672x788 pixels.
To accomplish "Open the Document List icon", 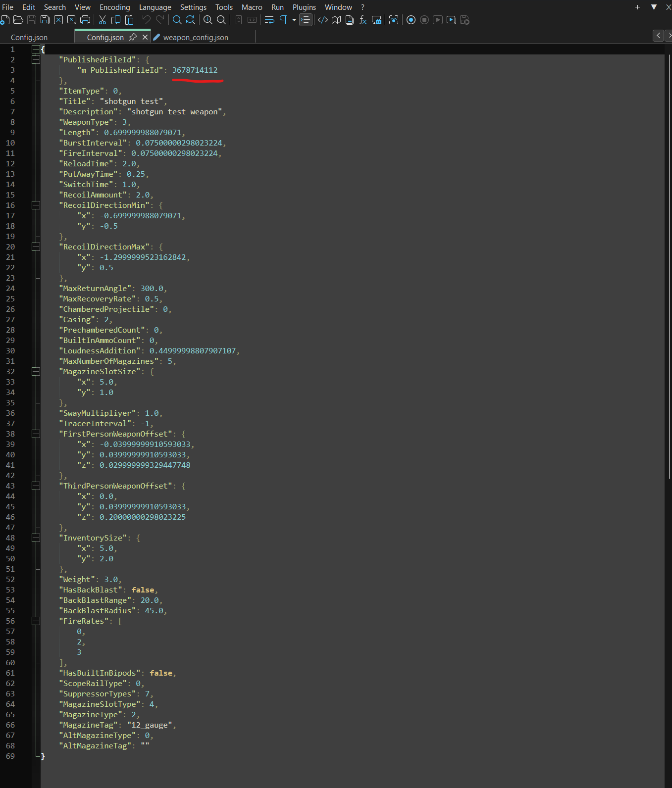I will point(350,20).
